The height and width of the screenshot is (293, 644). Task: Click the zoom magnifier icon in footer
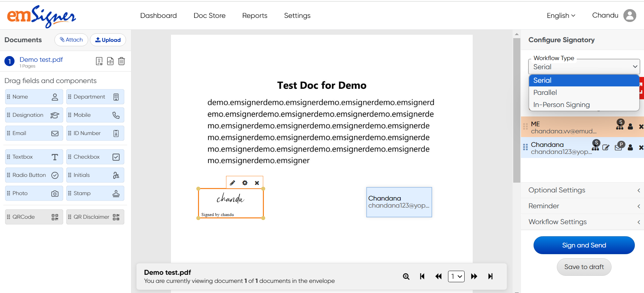tap(406, 276)
